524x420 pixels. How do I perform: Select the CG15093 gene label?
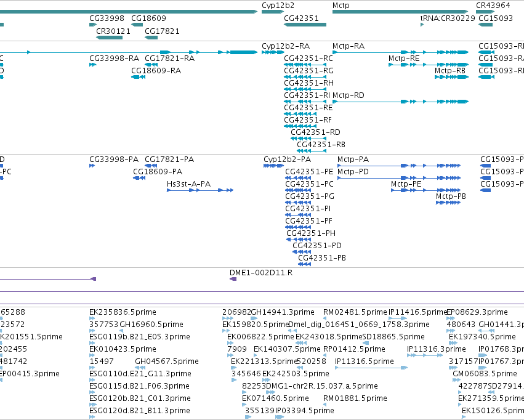496,18
